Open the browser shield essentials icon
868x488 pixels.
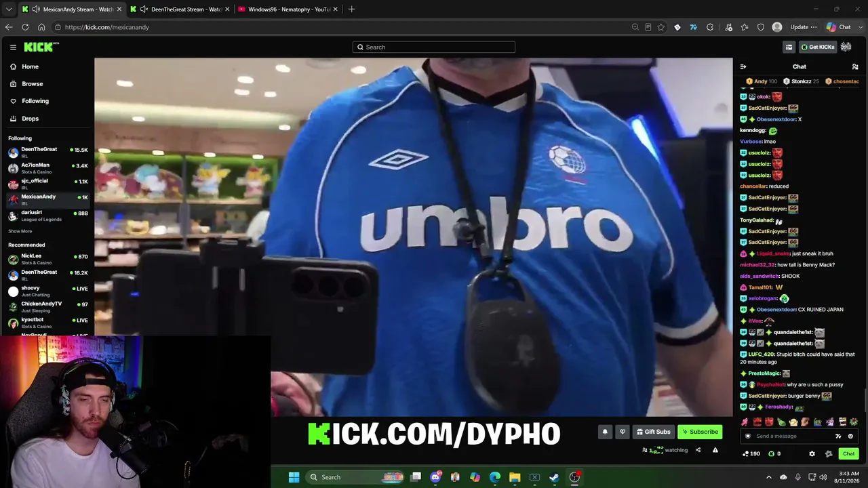coord(761,27)
